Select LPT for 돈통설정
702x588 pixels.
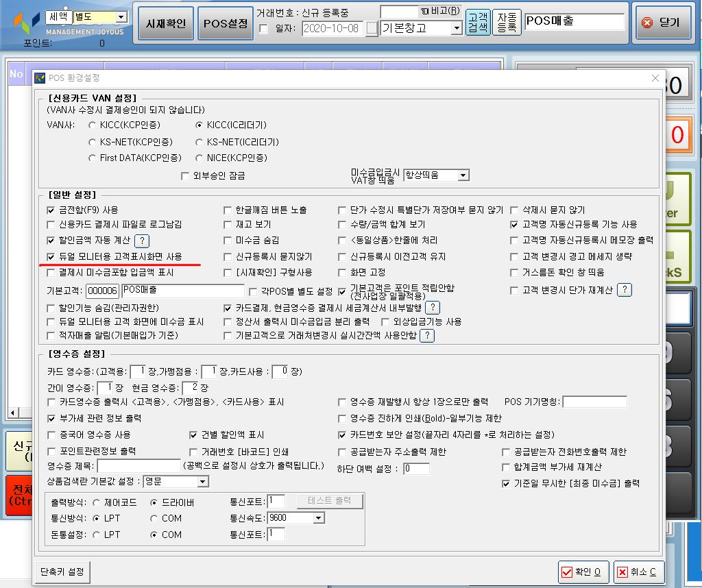[96, 535]
